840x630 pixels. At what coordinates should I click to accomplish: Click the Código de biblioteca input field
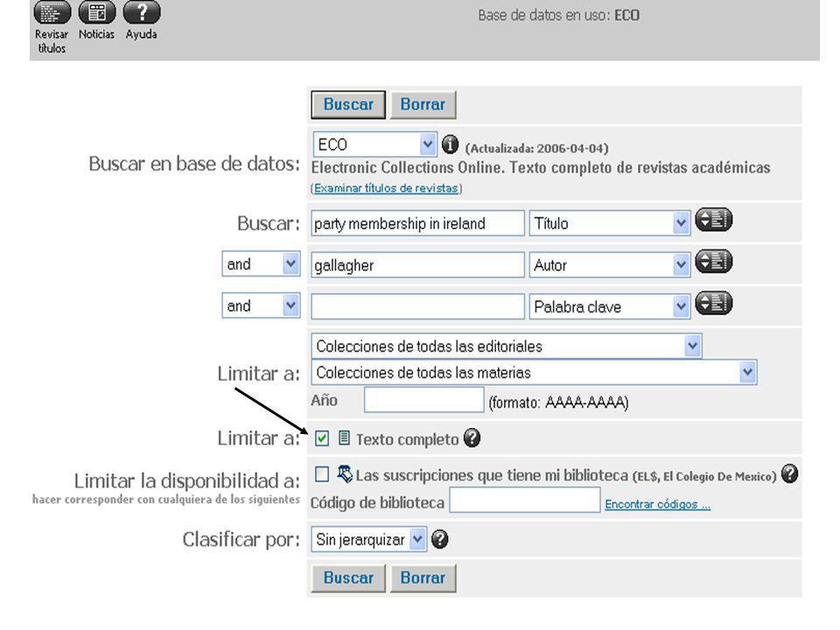click(525, 500)
